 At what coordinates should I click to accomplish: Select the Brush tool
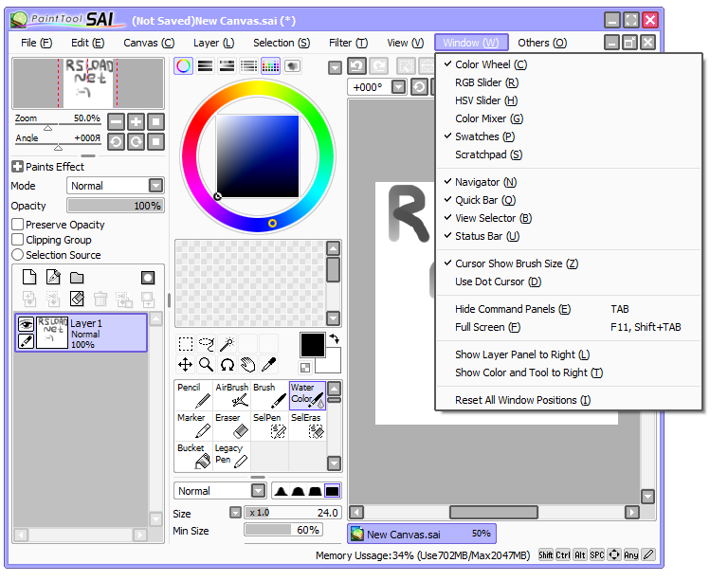click(x=269, y=395)
